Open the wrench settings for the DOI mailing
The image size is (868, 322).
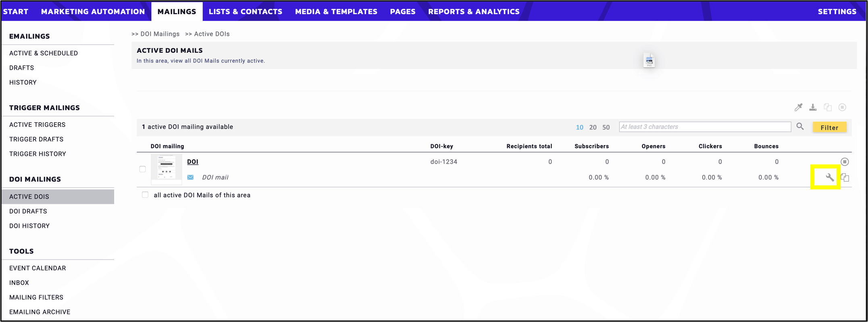click(830, 177)
